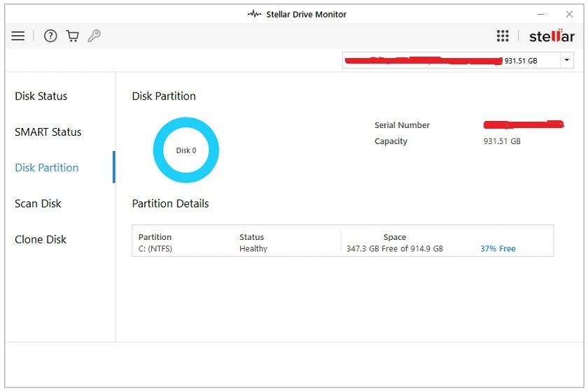Click the Disk Partition page heading

click(164, 97)
